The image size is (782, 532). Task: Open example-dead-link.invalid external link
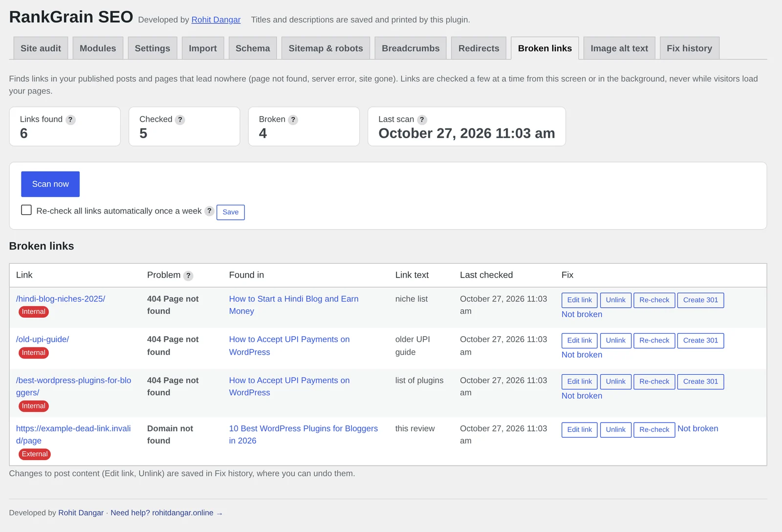coord(73,435)
